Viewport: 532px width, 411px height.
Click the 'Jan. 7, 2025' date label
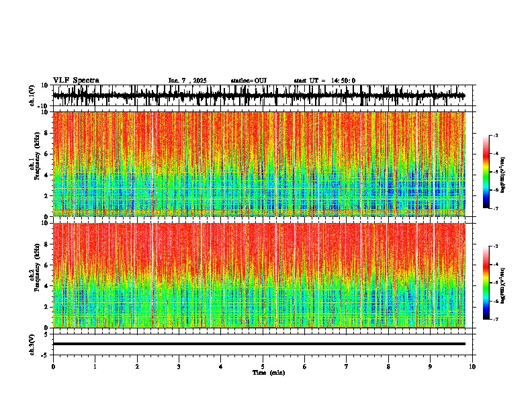point(187,81)
